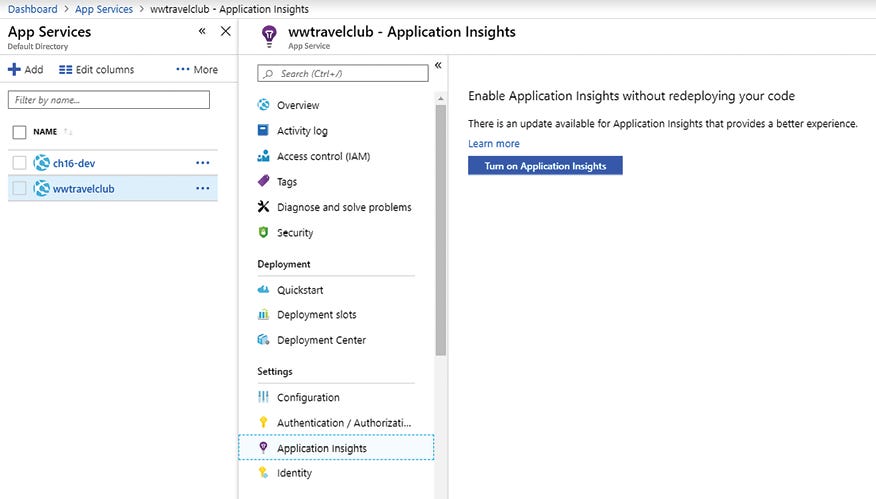The height and width of the screenshot is (499, 876).
Task: Click the Add plus icon
Action: click(x=14, y=69)
